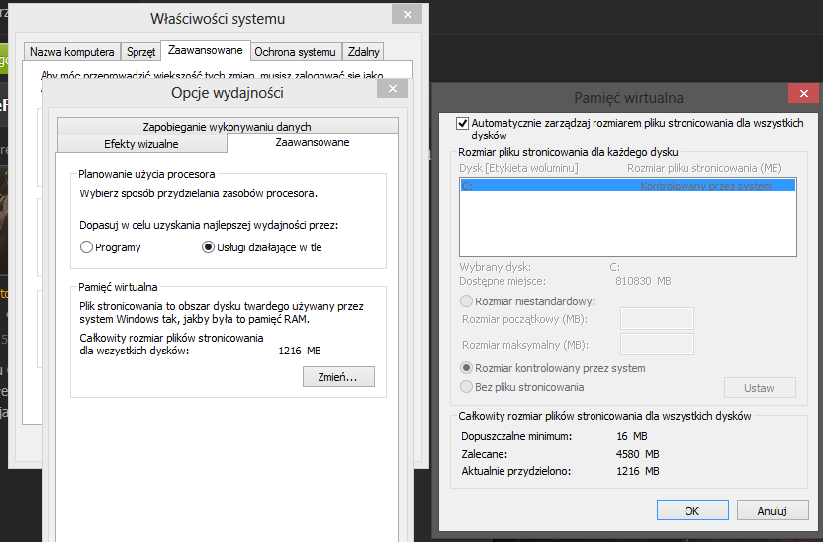
Task: Open the Ochrona systemu tab
Action: click(295, 51)
